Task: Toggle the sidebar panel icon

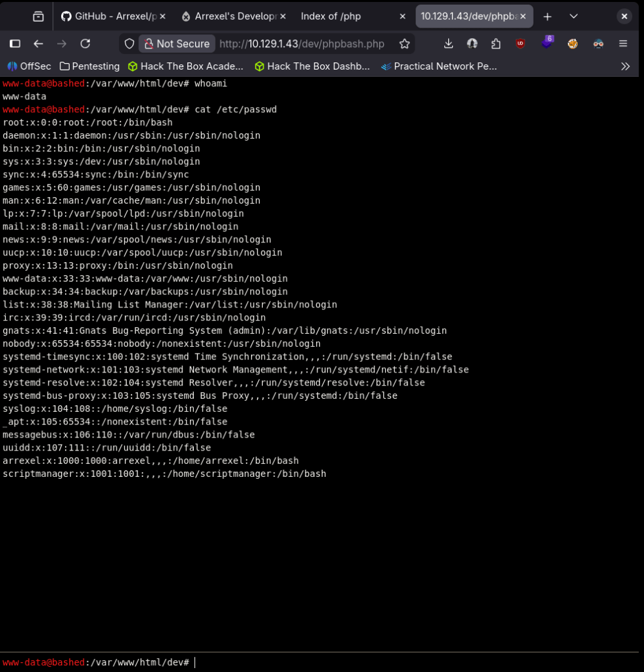Action: point(15,44)
